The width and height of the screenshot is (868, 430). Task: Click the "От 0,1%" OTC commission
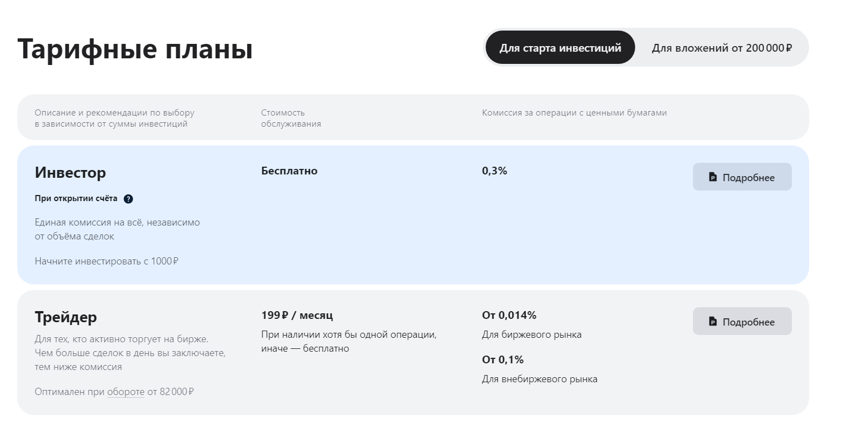coord(502,359)
